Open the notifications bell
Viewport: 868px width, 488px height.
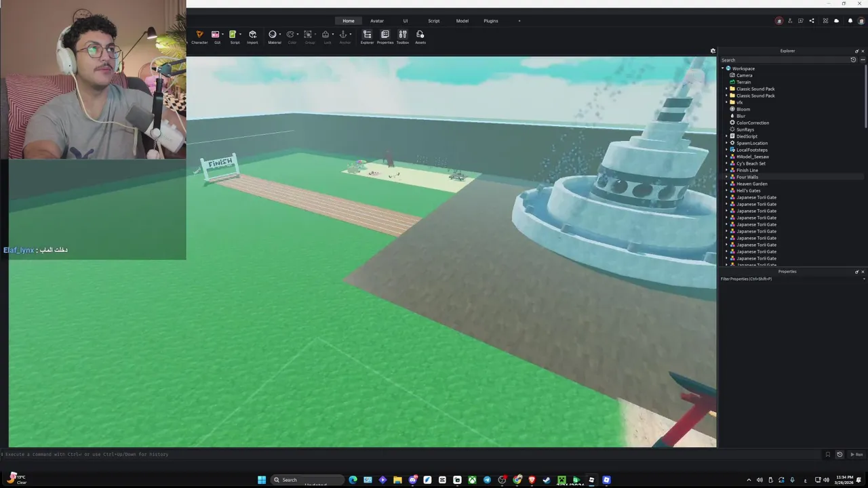(x=850, y=21)
